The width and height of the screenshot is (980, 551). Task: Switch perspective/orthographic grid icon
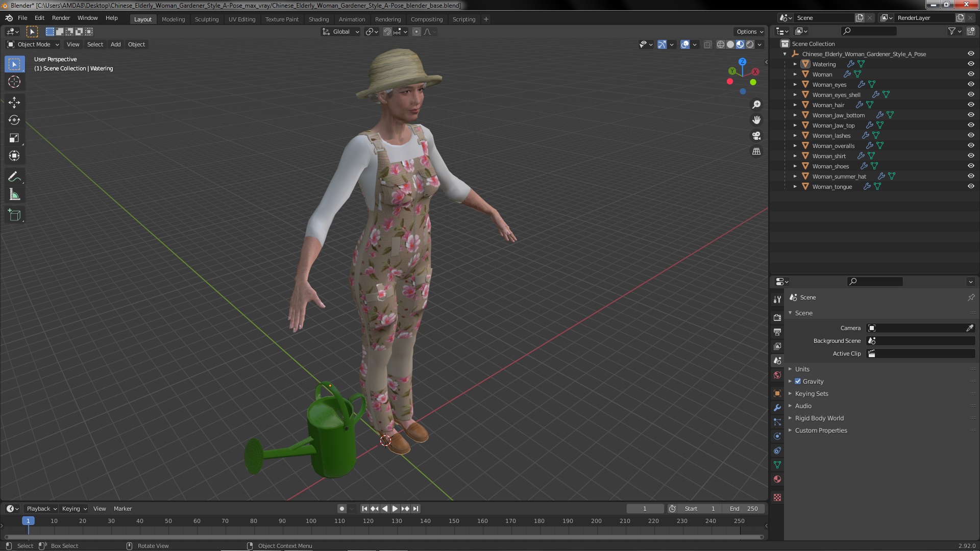click(x=756, y=152)
